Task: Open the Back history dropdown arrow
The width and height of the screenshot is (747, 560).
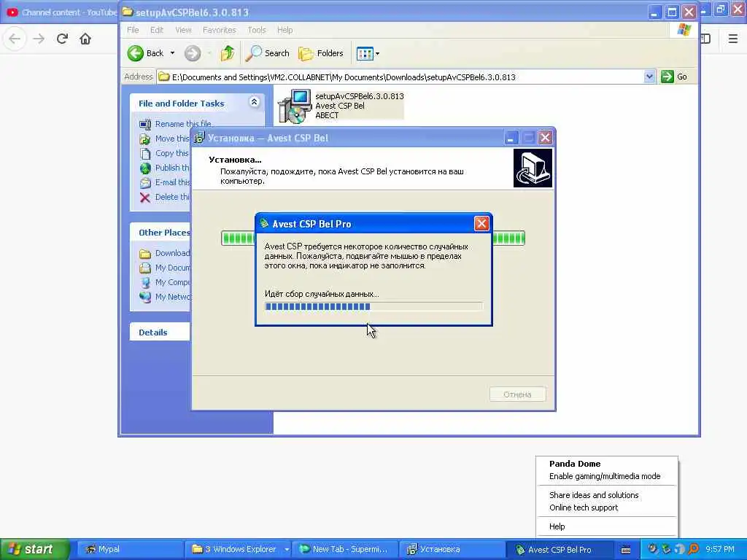Action: click(172, 53)
